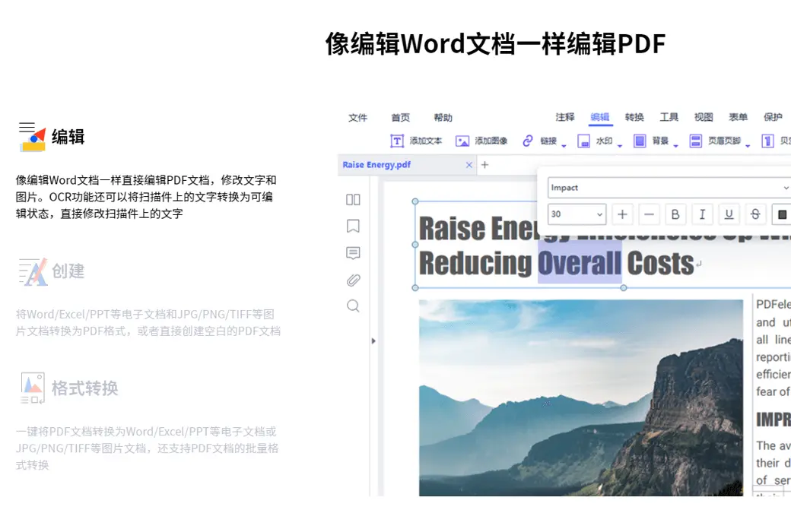Screen dimensions: 791x532
Task: Click the 添加文本 text tool icon
Action: [x=397, y=141]
